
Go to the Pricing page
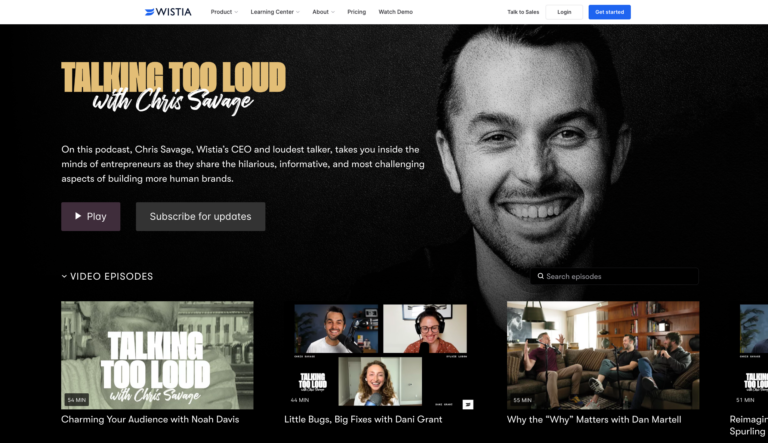coord(357,12)
